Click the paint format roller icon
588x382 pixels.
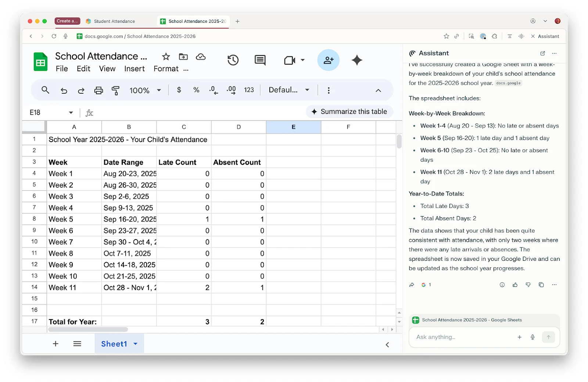(115, 90)
